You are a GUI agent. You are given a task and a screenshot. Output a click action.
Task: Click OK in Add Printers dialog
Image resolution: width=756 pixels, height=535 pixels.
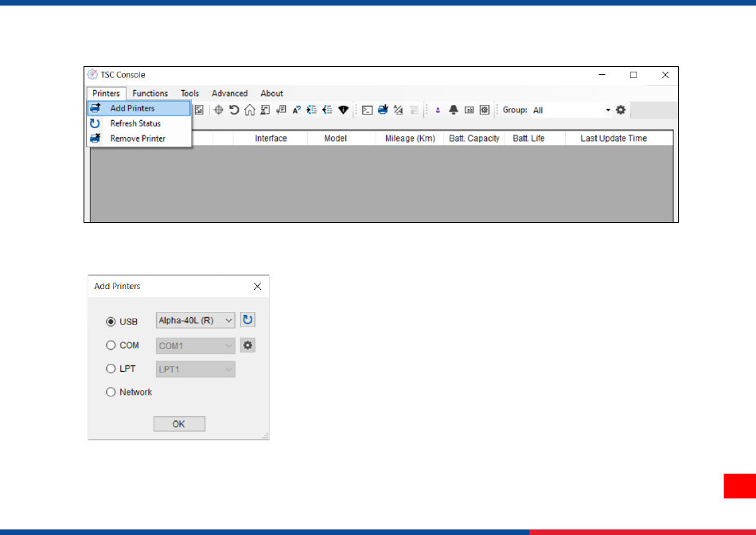pyautogui.click(x=179, y=424)
